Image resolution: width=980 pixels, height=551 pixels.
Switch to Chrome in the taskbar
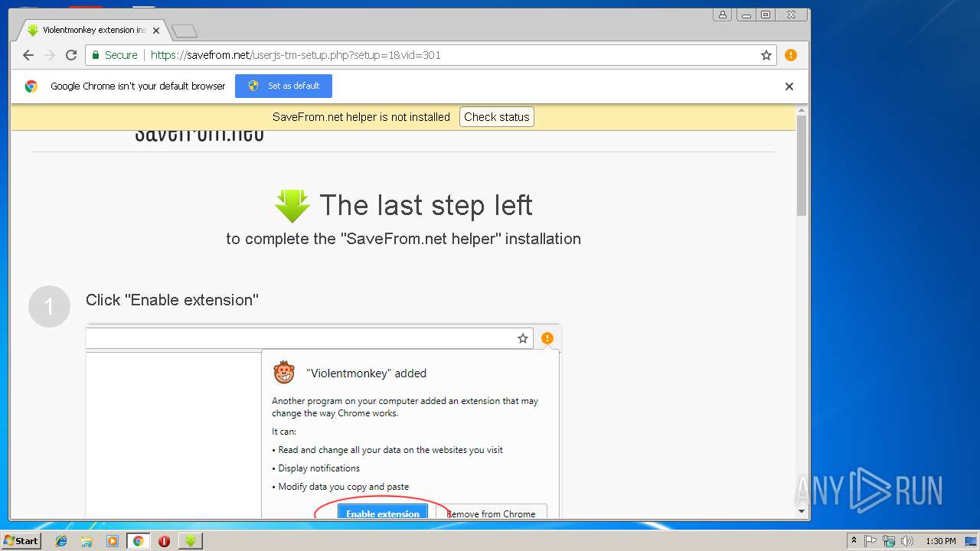point(139,541)
